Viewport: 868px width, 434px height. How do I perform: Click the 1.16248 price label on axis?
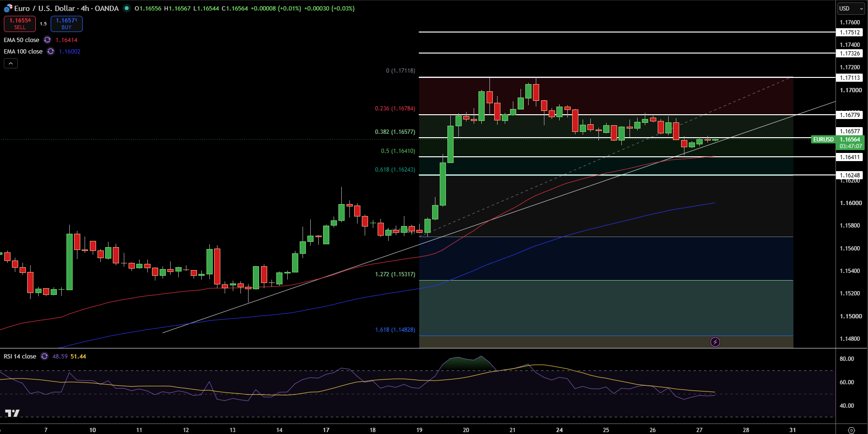click(850, 175)
